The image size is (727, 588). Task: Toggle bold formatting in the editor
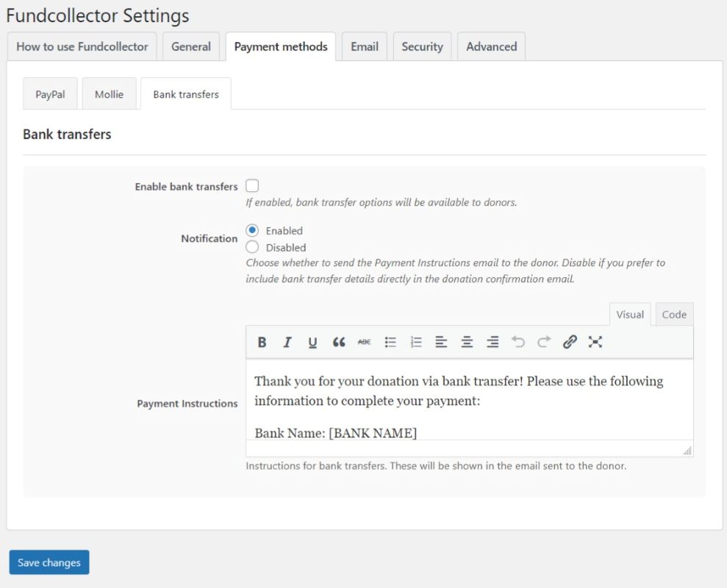point(262,342)
